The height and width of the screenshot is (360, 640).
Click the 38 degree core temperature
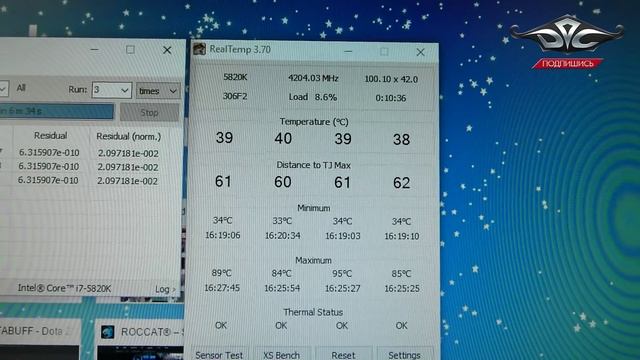click(x=401, y=140)
